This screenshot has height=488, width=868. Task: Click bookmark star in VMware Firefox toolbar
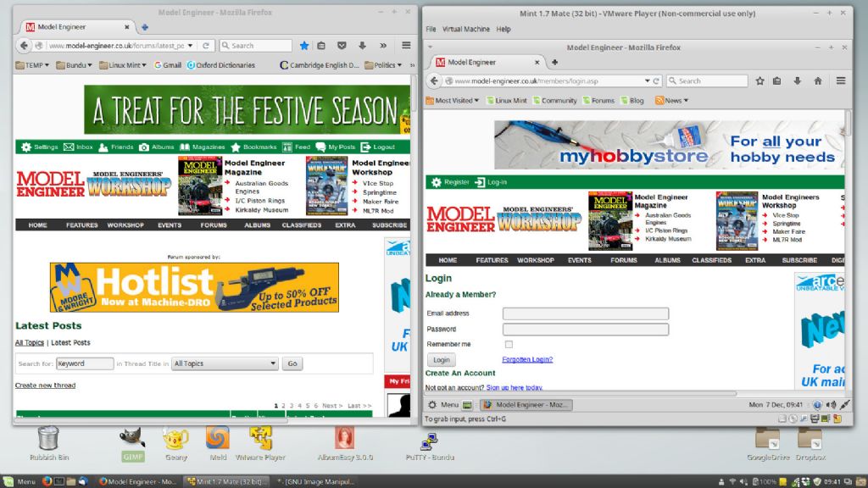tap(759, 80)
